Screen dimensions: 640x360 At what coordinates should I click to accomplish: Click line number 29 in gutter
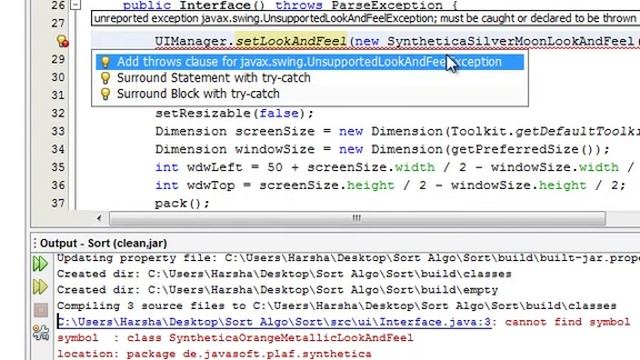(x=58, y=59)
